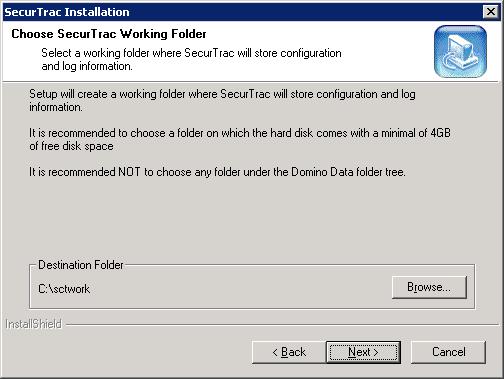The image size is (504, 379).
Task: Click the Domino Data folder warning text
Action: [x=217, y=172]
